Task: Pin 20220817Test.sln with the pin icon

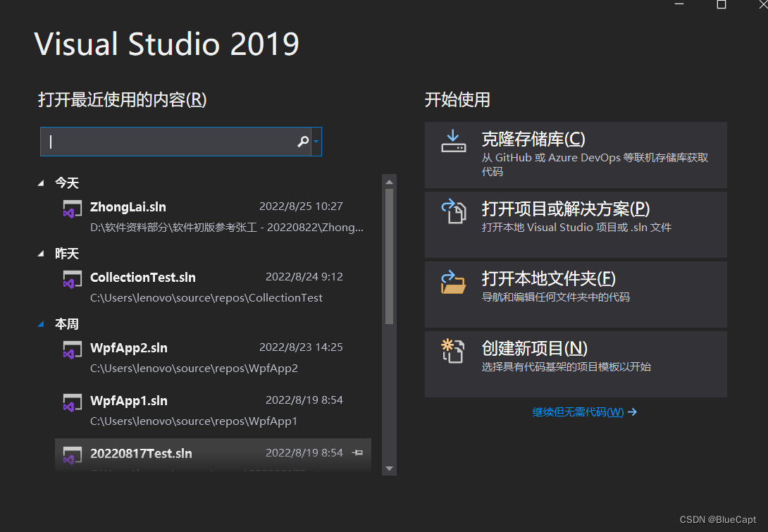Action: [x=357, y=452]
